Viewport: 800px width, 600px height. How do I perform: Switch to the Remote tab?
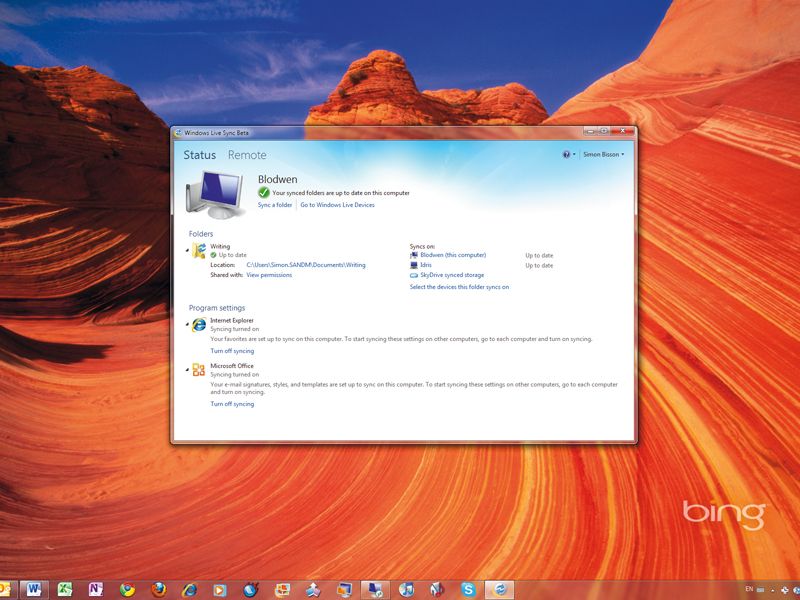pyautogui.click(x=247, y=156)
